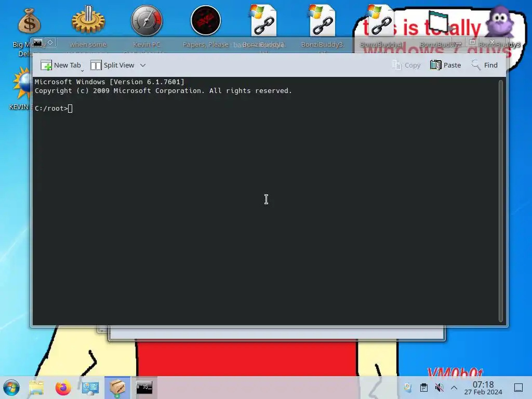This screenshot has height=399, width=532.
Task: Click the Copyright 2009 Microsoft Corporation line
Action: coord(163,90)
